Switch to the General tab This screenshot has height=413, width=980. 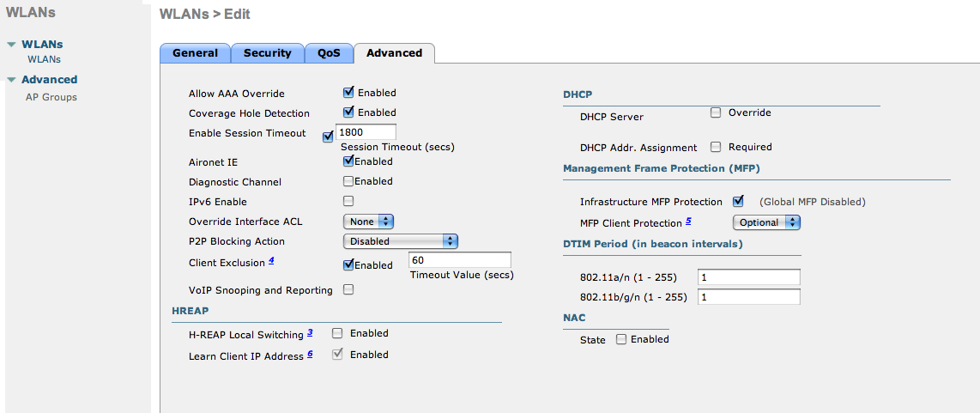(x=195, y=53)
